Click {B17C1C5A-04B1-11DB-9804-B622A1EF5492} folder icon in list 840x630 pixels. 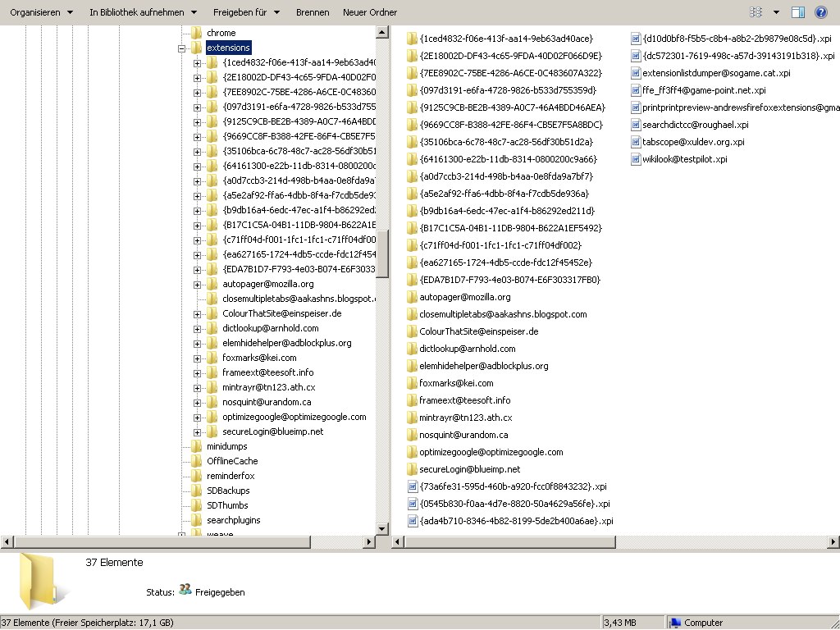click(412, 228)
